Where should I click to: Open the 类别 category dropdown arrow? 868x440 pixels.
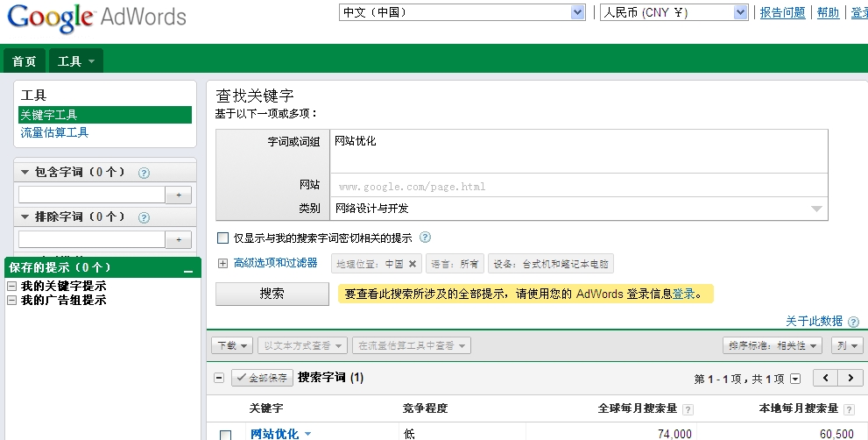[x=816, y=209]
